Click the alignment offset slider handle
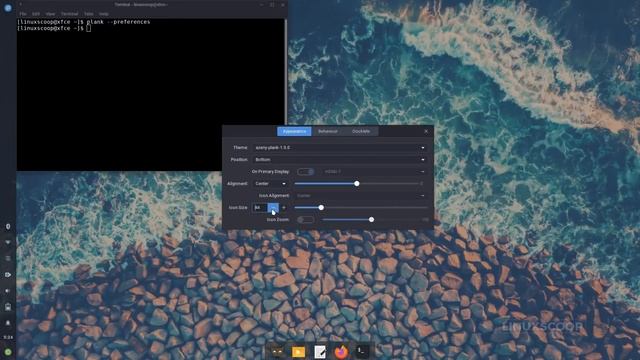Viewport: 640px width, 360px height. click(x=357, y=184)
